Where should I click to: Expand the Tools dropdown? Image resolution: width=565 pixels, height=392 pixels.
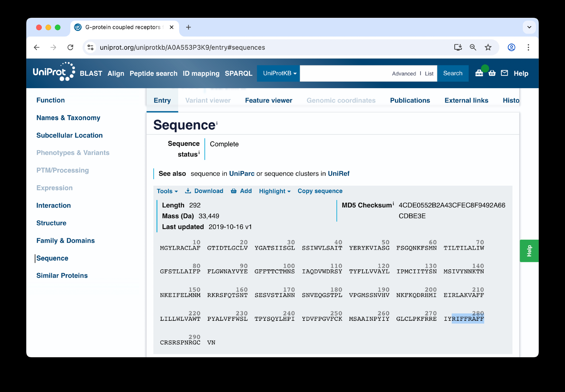coord(167,191)
